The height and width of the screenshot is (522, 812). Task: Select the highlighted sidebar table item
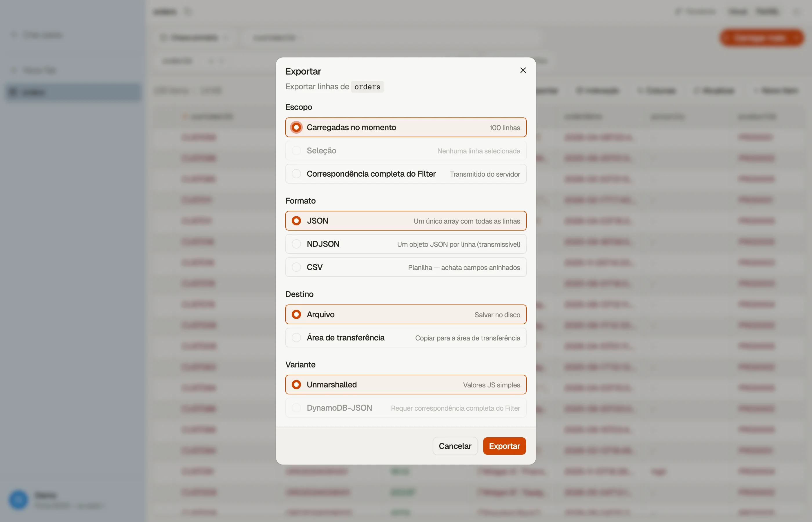click(73, 92)
